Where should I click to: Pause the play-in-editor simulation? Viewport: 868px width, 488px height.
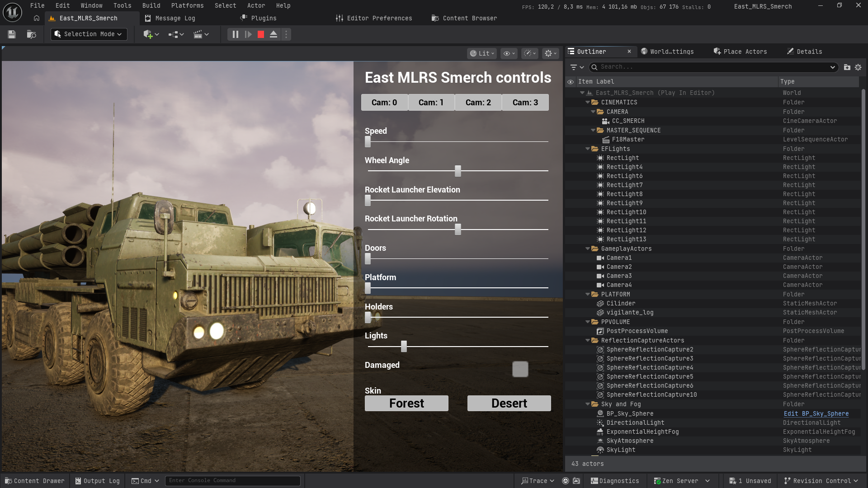(x=235, y=34)
